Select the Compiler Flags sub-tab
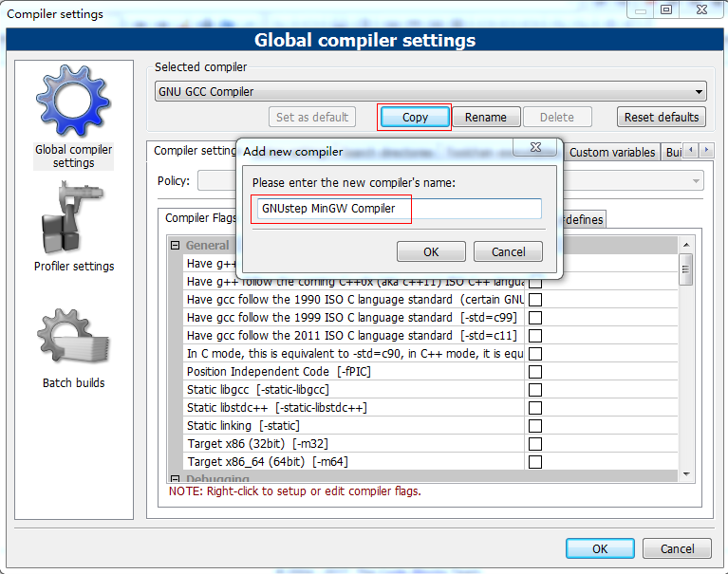This screenshot has height=574, width=728. (x=200, y=219)
